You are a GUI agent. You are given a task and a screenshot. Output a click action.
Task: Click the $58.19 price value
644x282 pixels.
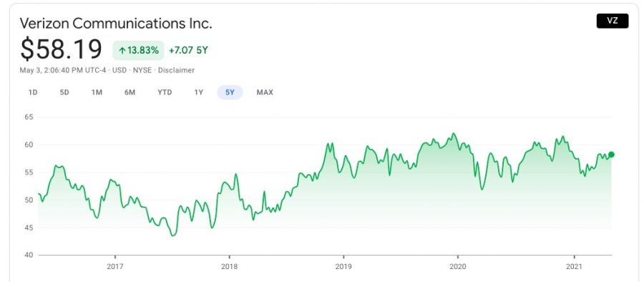(x=62, y=49)
